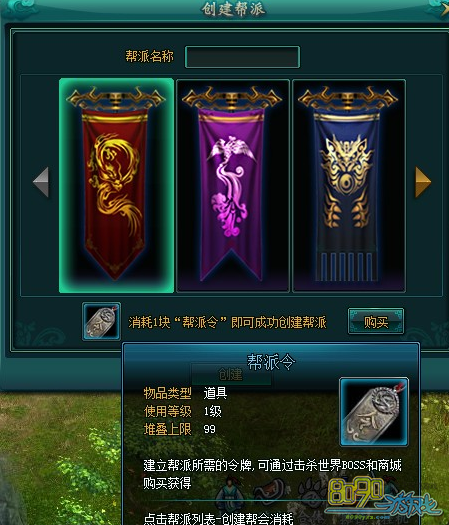Viewport: 449px width, 525px height.
Task: Click the 8090 游戏 watermark logo
Action: 382,499
